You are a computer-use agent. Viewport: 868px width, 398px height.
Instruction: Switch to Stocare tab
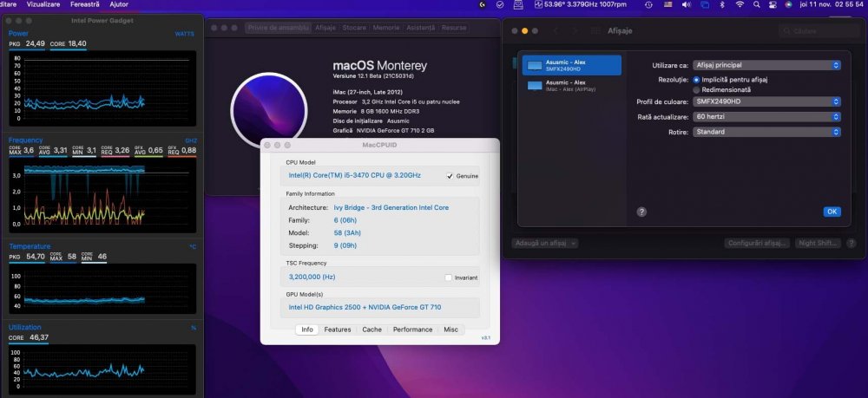click(x=354, y=28)
